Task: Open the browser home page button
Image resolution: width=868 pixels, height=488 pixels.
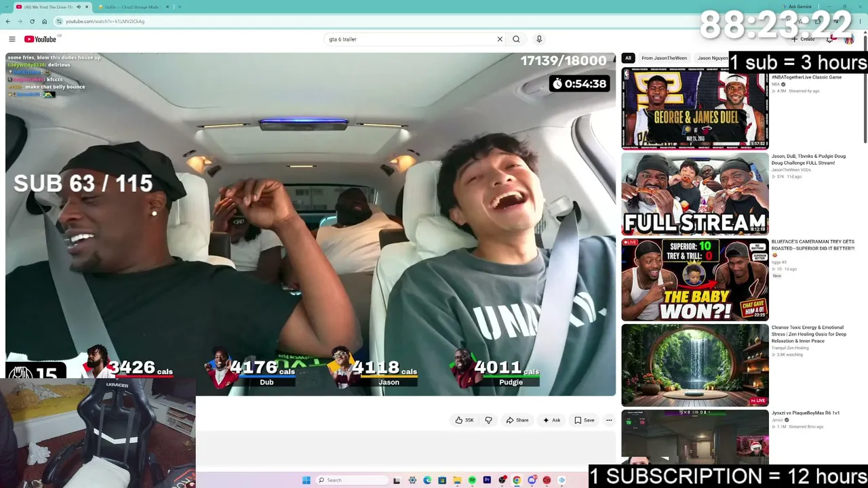Action: 45,21
